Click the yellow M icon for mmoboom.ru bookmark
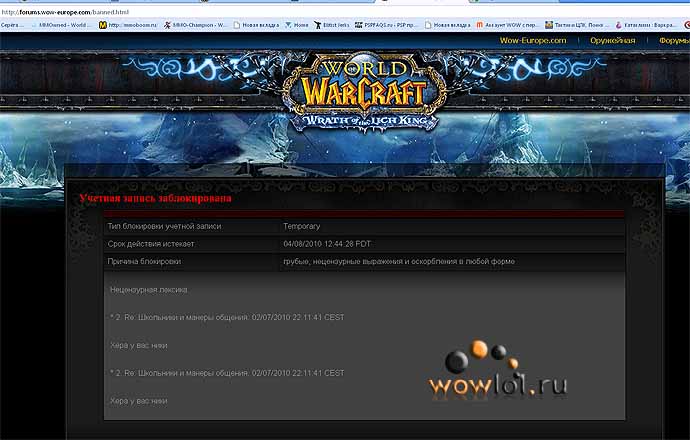The height and width of the screenshot is (440, 690). click(102, 25)
